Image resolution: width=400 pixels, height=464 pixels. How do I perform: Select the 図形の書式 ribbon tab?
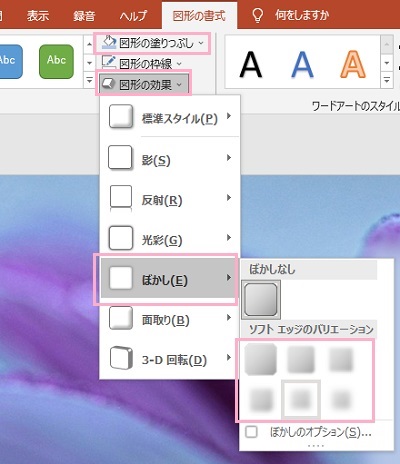pos(199,15)
